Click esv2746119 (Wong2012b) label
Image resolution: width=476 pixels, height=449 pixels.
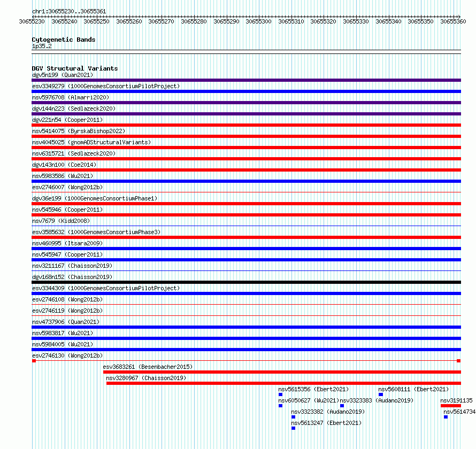(x=67, y=311)
